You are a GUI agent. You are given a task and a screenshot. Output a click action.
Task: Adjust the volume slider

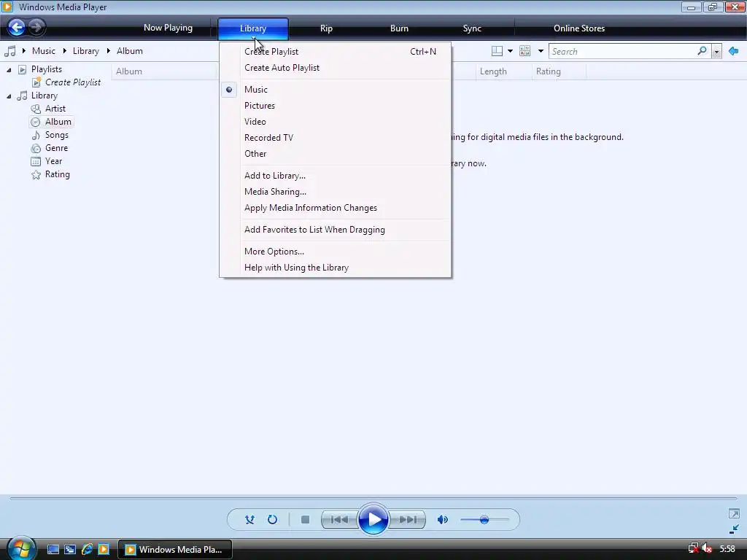[484, 519]
